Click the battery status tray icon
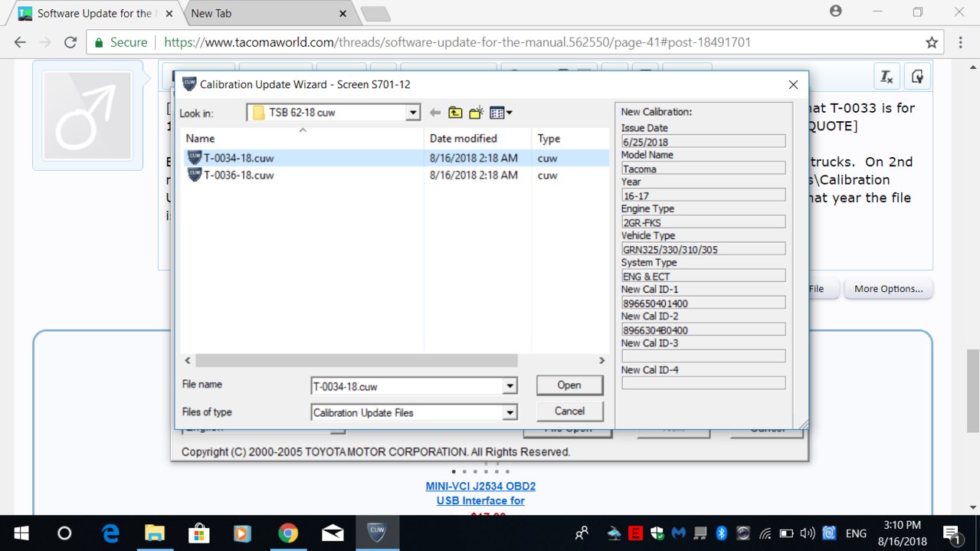 (x=786, y=533)
